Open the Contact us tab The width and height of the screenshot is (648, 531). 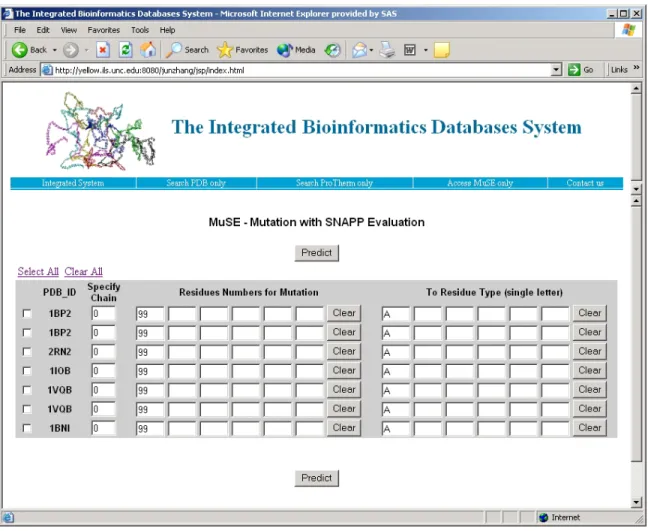pos(585,183)
